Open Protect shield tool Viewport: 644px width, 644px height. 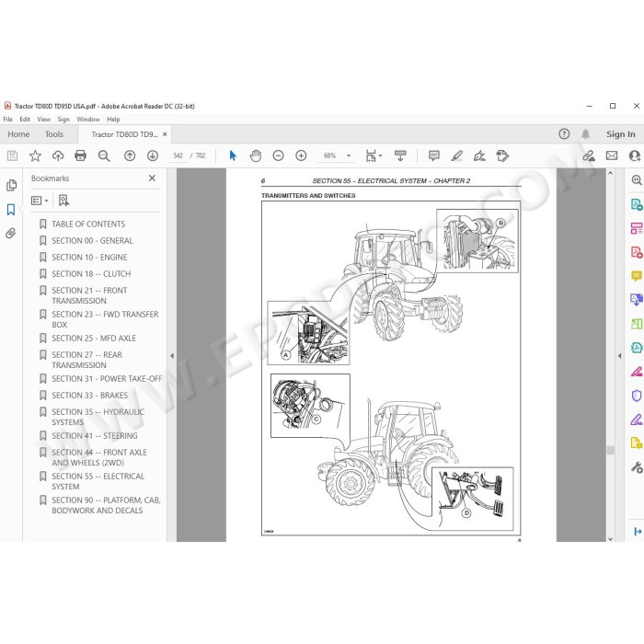click(637, 396)
